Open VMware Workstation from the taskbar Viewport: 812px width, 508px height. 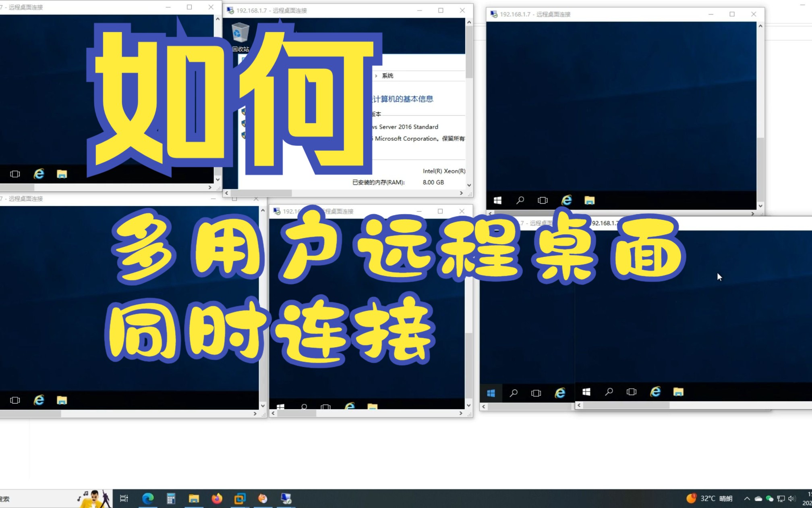point(240,499)
